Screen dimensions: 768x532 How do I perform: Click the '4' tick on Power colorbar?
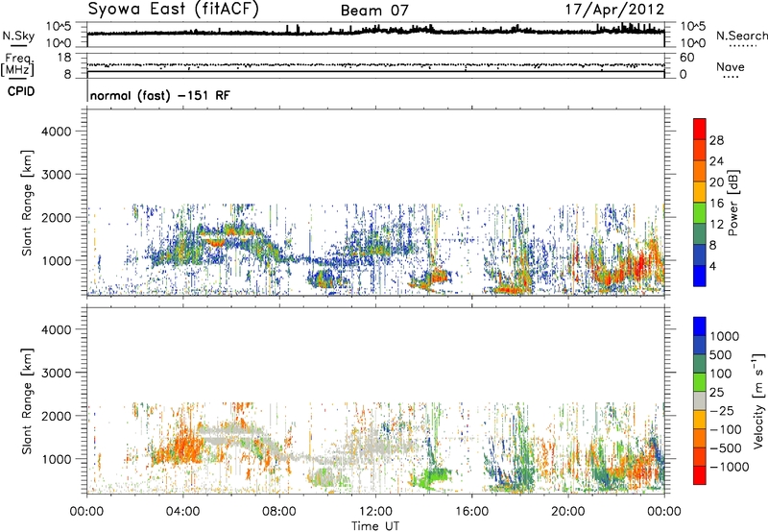point(712,266)
